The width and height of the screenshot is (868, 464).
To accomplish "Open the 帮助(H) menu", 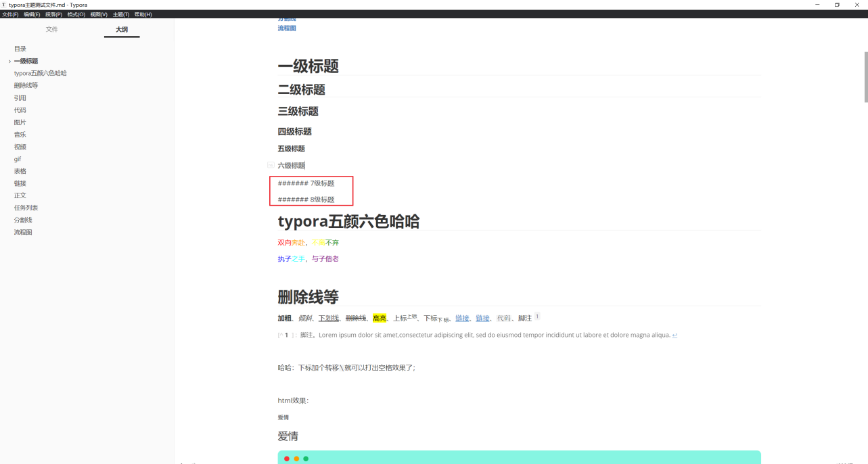I will 143,14.
